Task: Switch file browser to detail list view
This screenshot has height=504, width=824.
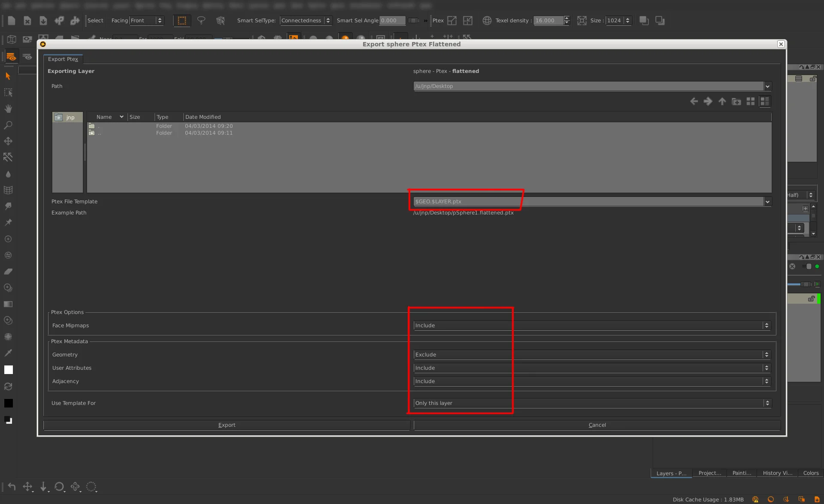Action: (764, 102)
